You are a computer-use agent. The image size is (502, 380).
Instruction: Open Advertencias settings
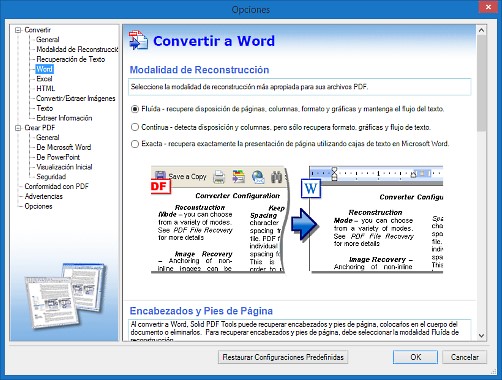tap(44, 196)
